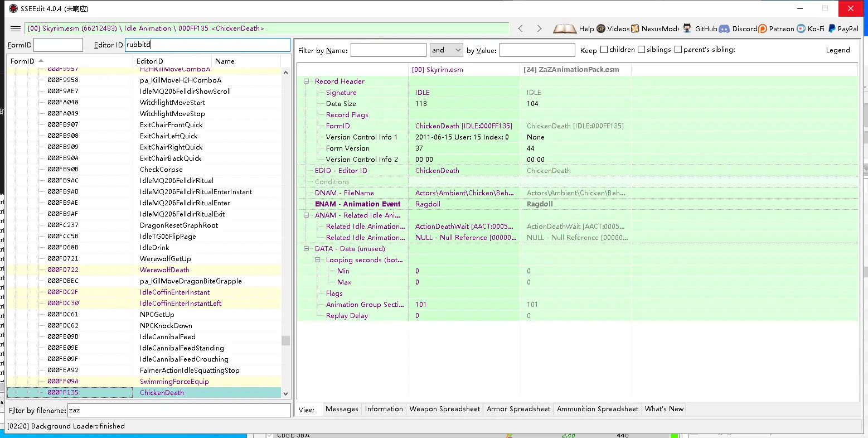Click the tree list scroll-up arrow
Viewport: 868px width, 438px height.
(x=285, y=73)
